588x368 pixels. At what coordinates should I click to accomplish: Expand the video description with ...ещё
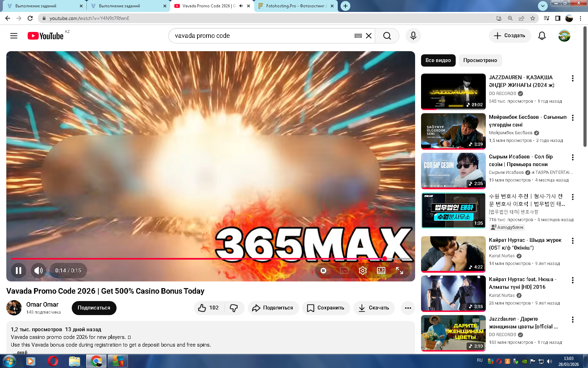(20, 352)
